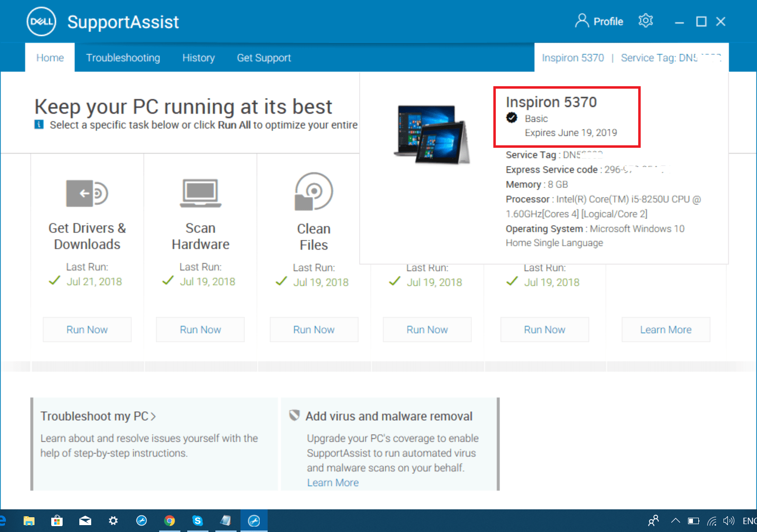
Task: Open the Mail app in taskbar
Action: click(x=85, y=521)
